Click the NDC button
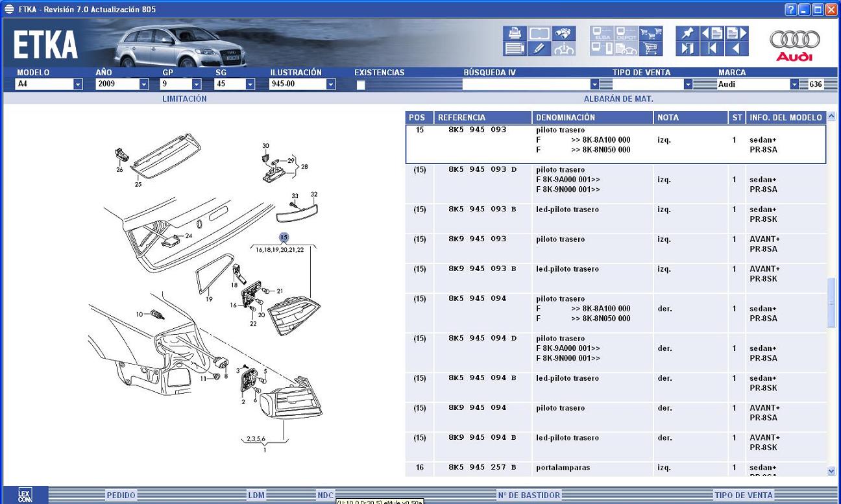 pyautogui.click(x=325, y=495)
